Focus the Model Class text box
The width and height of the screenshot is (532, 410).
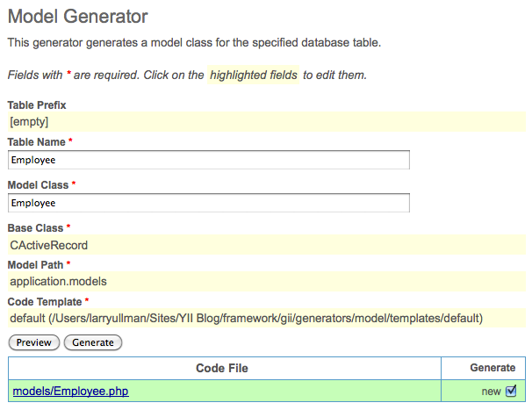click(x=209, y=203)
